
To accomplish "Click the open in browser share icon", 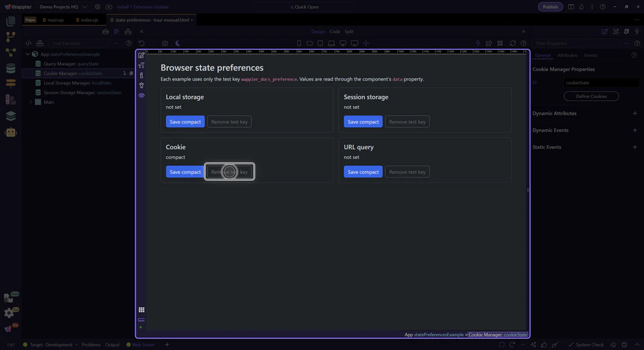I will [x=489, y=43].
